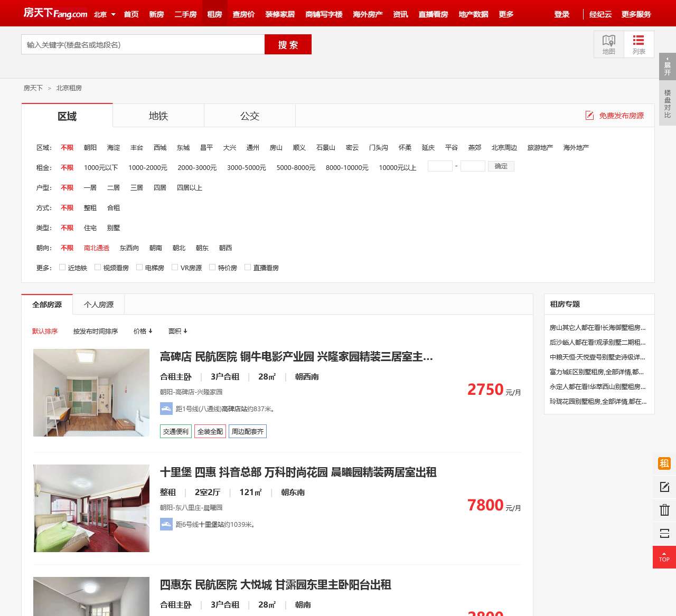Sort by 按发布时间排序
Viewport: 676px width, 616px height.
[x=96, y=331]
